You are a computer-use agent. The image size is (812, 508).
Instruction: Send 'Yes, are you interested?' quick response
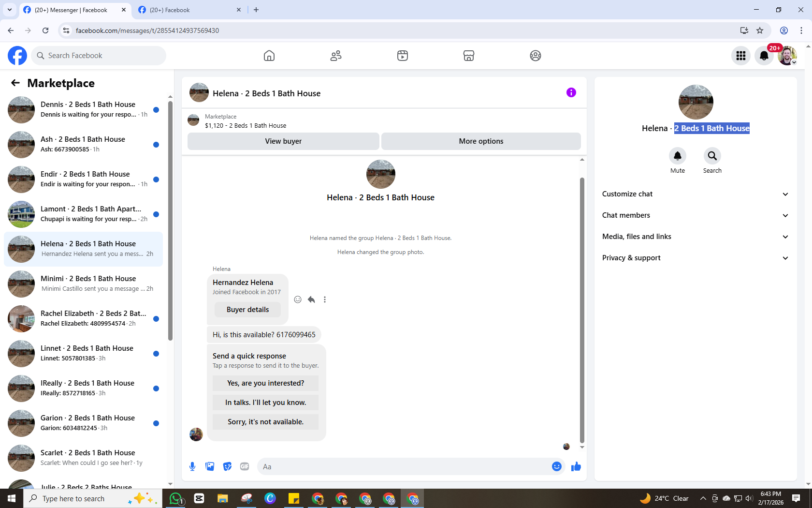point(265,383)
